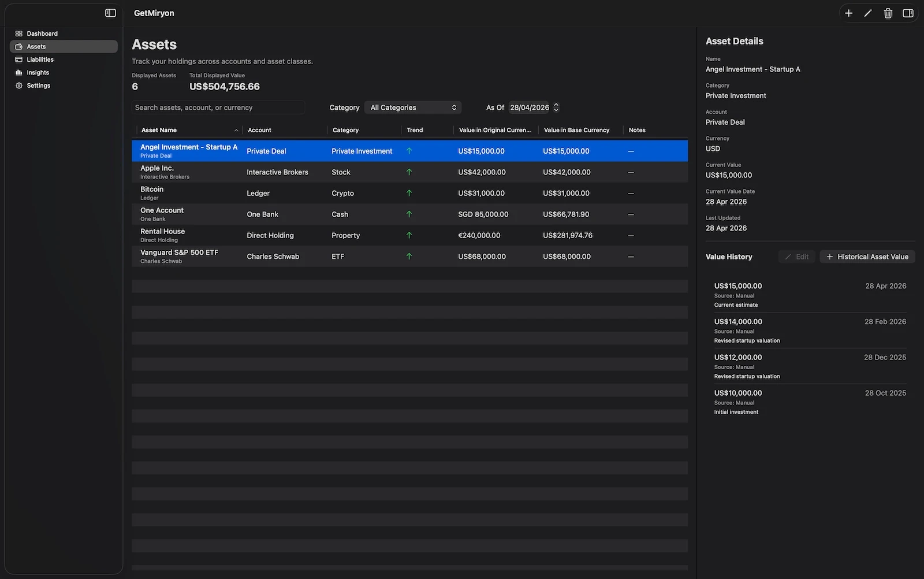Click the search assets input field
The height and width of the screenshot is (579, 924).
click(218, 107)
